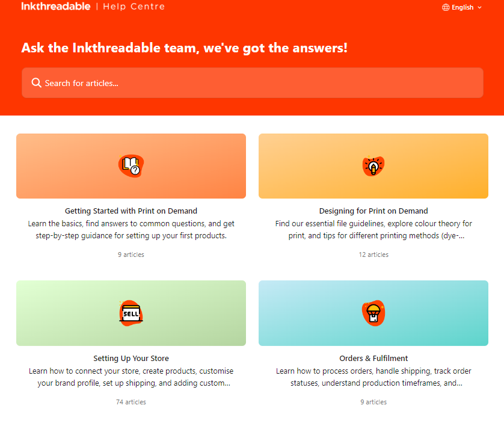The width and height of the screenshot is (504, 423).
Task: Open the Help Centre header link
Action: point(134,7)
